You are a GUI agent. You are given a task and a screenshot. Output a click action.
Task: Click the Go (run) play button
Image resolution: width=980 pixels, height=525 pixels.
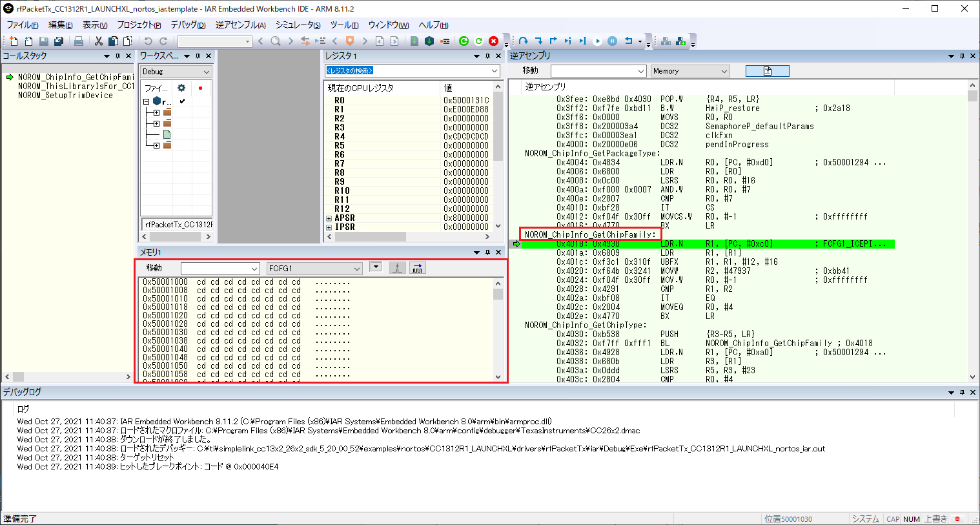[x=598, y=41]
